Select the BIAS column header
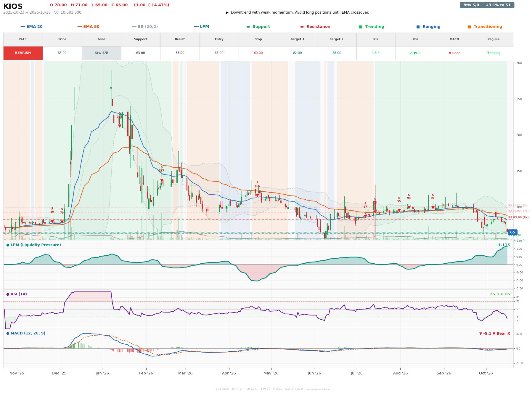Viewport: 532px width, 394px height. (x=23, y=39)
